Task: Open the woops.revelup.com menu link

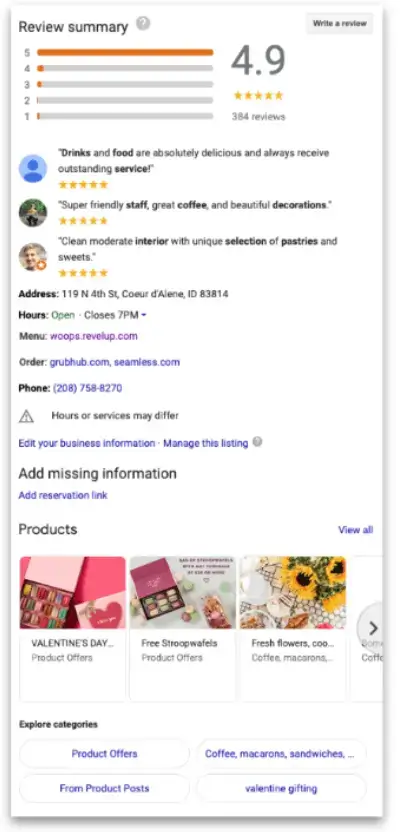Action: pos(94,336)
